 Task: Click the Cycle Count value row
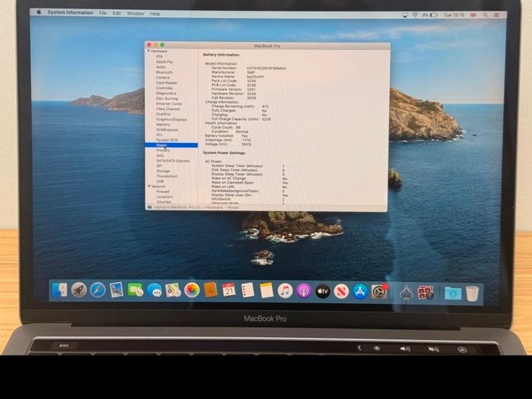coord(226,127)
